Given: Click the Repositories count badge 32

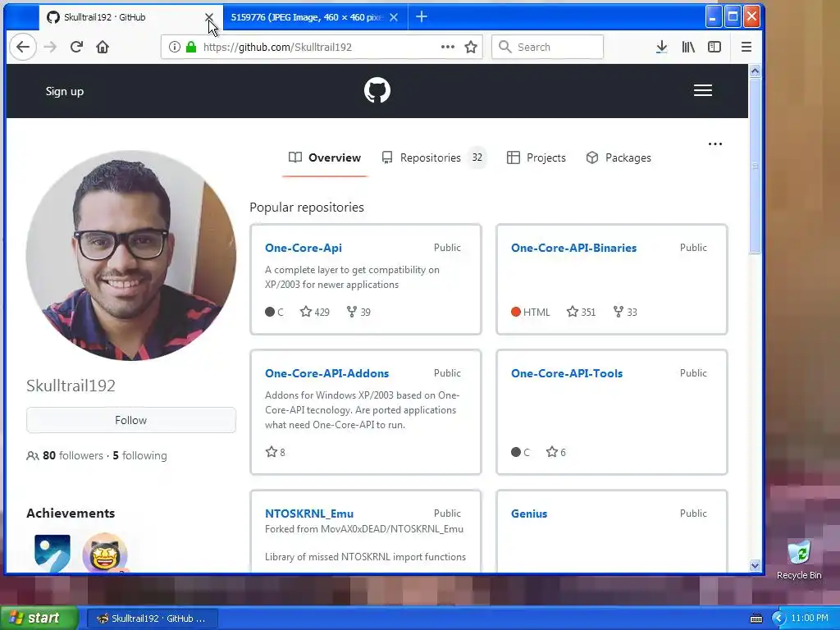Looking at the screenshot, I should [477, 157].
